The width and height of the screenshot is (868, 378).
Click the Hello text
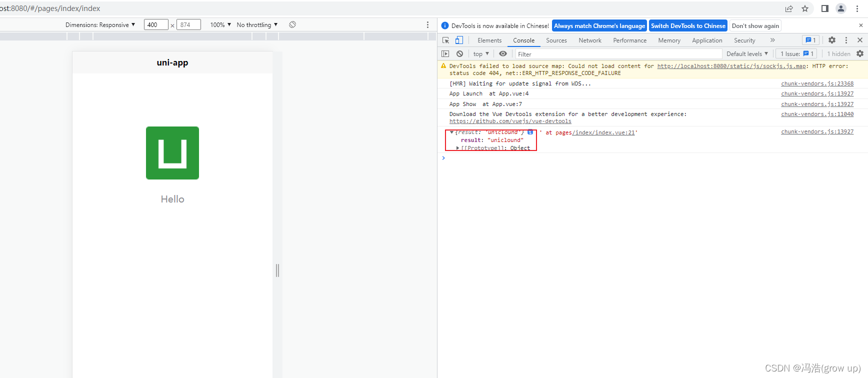(x=172, y=199)
